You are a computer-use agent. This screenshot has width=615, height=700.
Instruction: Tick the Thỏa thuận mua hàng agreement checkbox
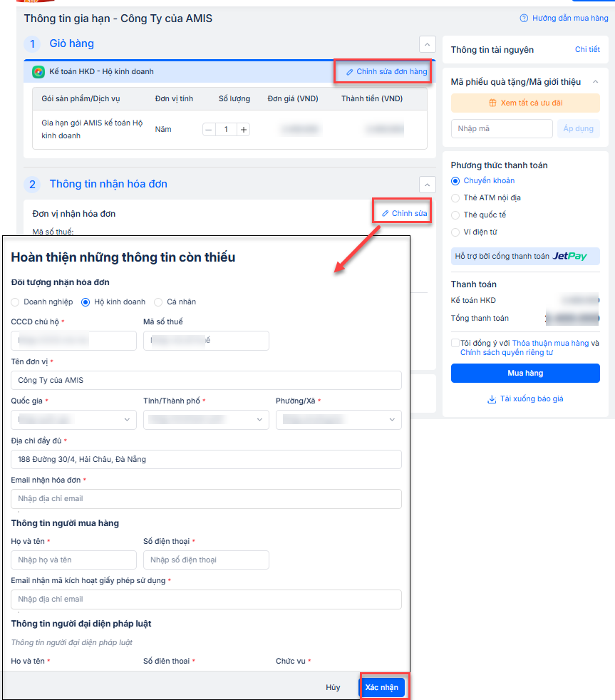(455, 343)
